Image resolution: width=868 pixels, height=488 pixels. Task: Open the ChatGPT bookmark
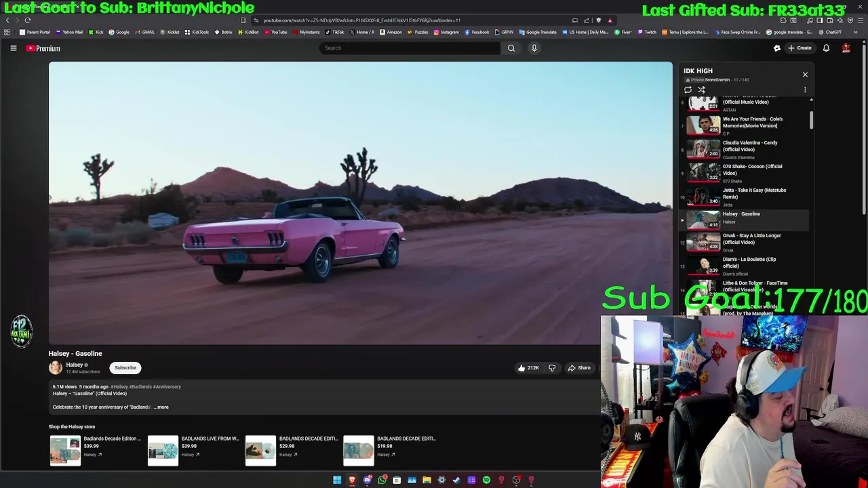(830, 33)
